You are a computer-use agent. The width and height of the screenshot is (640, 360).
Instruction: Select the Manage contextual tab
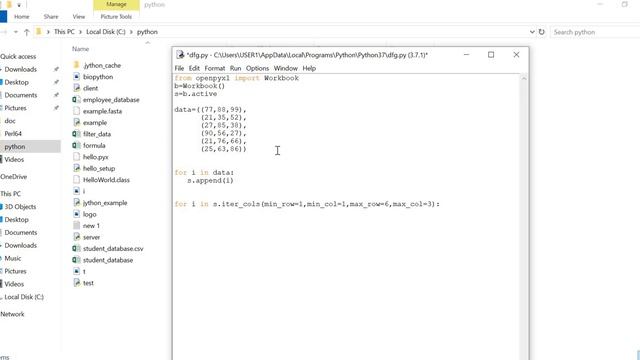(116, 4)
